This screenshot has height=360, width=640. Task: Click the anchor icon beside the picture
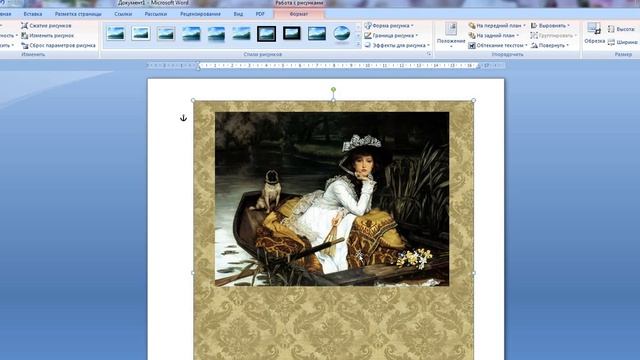183,118
